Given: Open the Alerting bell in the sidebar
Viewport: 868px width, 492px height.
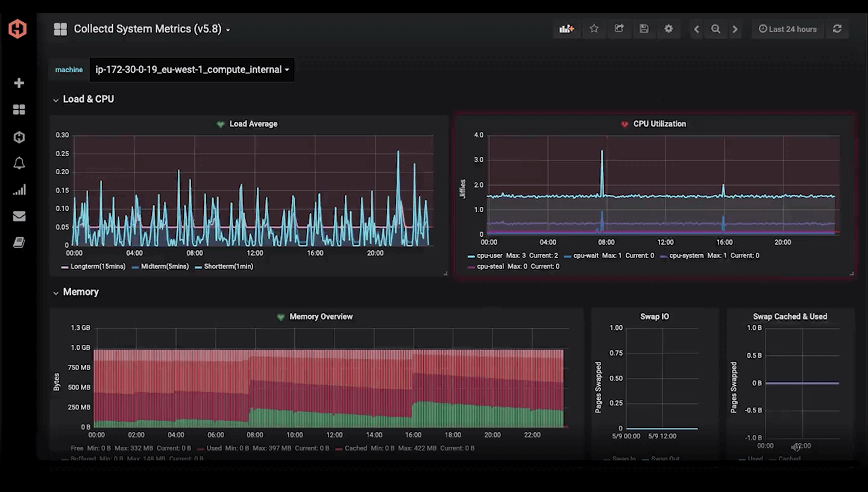Looking at the screenshot, I should point(19,163).
